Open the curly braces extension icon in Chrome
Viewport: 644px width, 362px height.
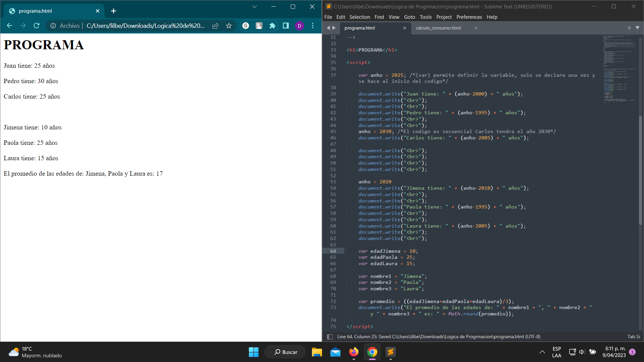coord(246,26)
